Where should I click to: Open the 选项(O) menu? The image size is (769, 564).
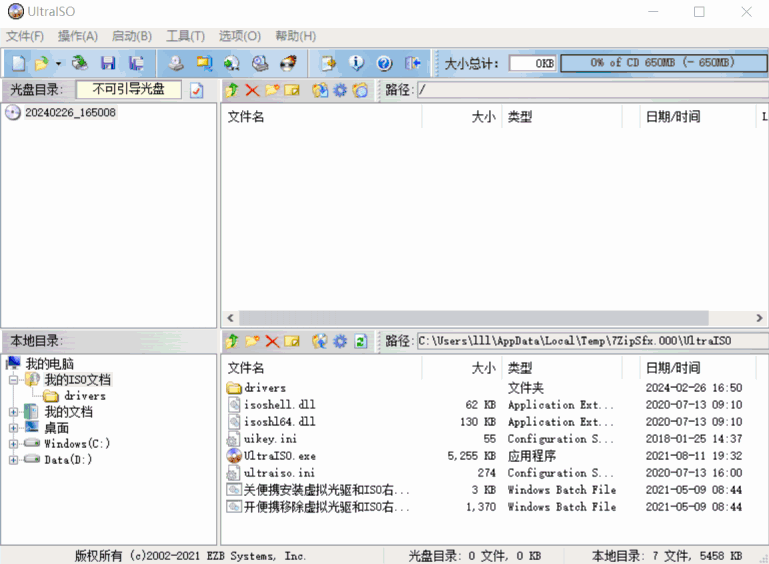coord(239,36)
